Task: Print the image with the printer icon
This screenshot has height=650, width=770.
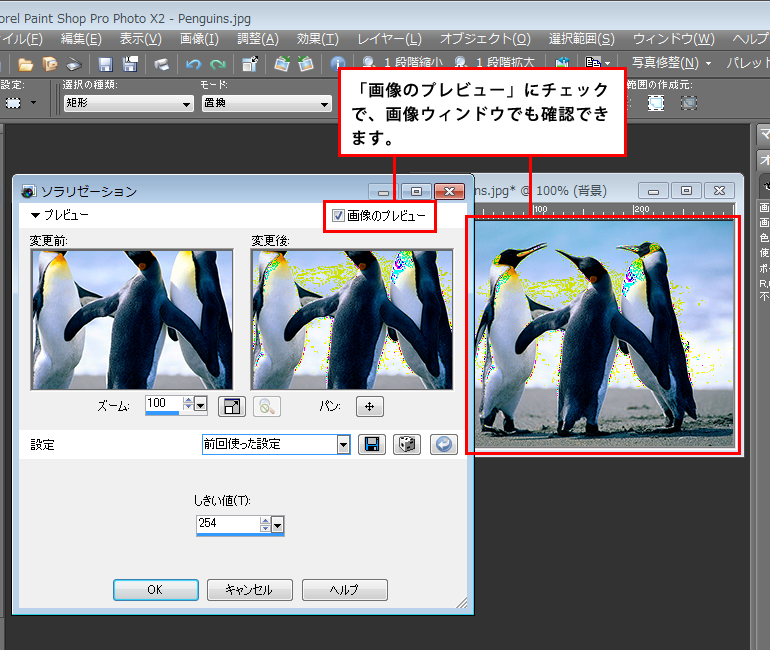Action: coord(162,64)
